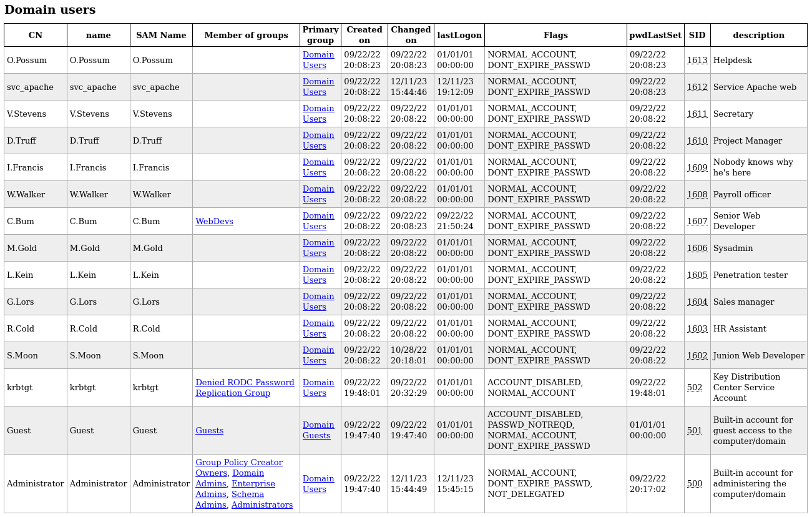Image resolution: width=812 pixels, height=517 pixels.
Task: Open the Administrators group link
Action: tap(262, 505)
